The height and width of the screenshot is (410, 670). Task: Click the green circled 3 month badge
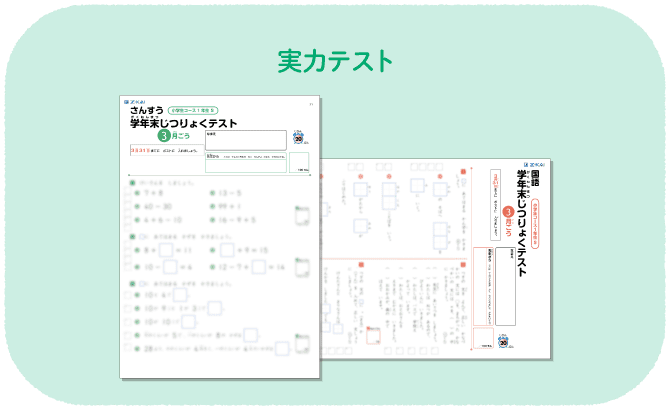164,137
